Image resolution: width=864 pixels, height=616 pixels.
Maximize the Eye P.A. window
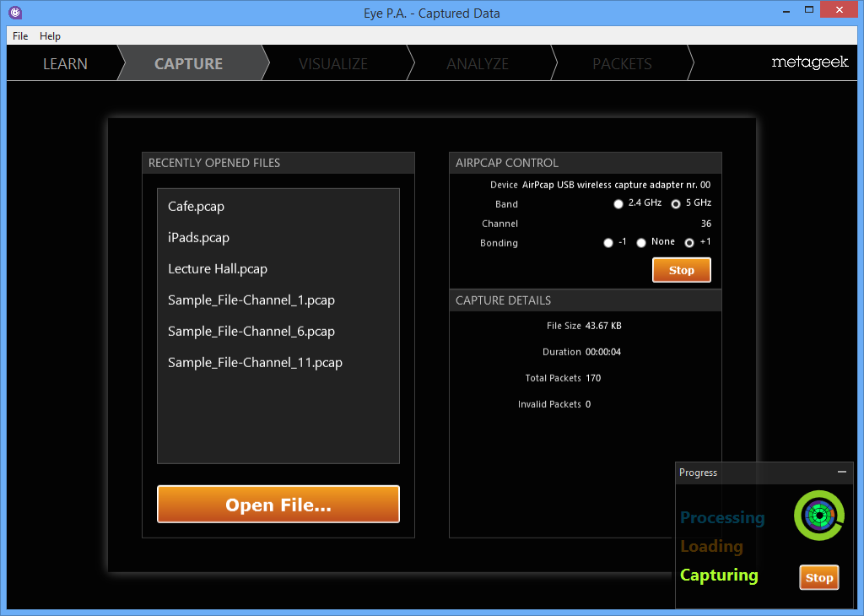pos(809,10)
